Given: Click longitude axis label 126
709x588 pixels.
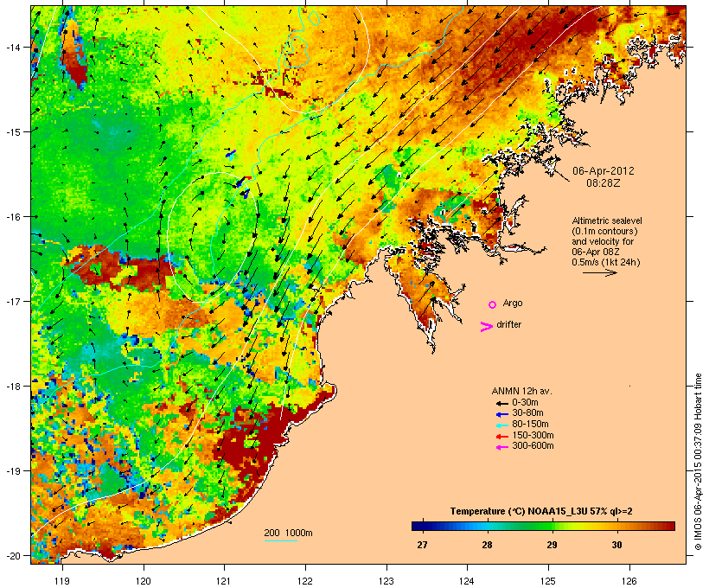Looking at the screenshot, I should pos(629,581).
